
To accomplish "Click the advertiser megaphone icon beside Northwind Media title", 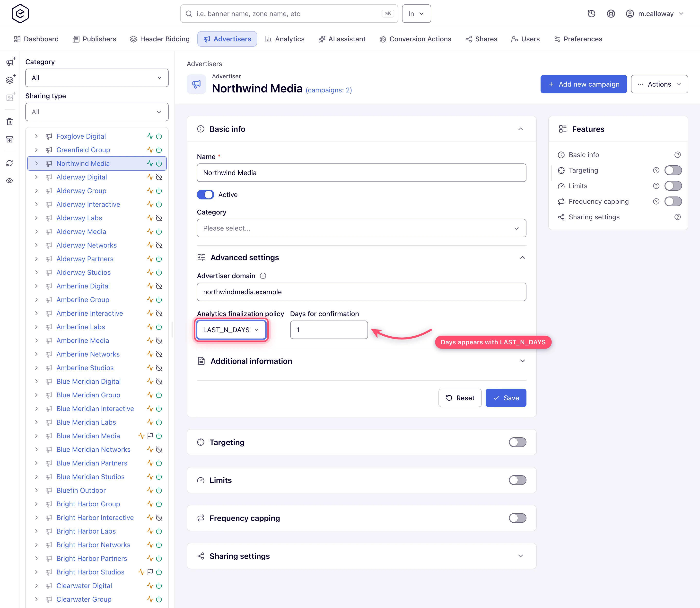I will 196,84.
